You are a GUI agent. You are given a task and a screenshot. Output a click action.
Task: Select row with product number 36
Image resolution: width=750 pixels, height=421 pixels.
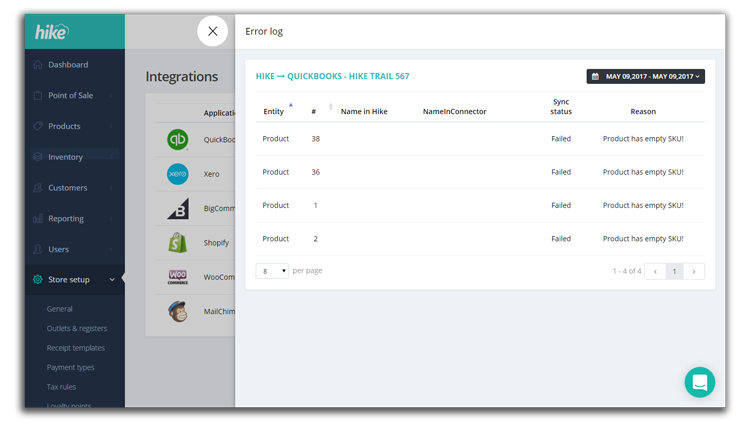point(480,172)
